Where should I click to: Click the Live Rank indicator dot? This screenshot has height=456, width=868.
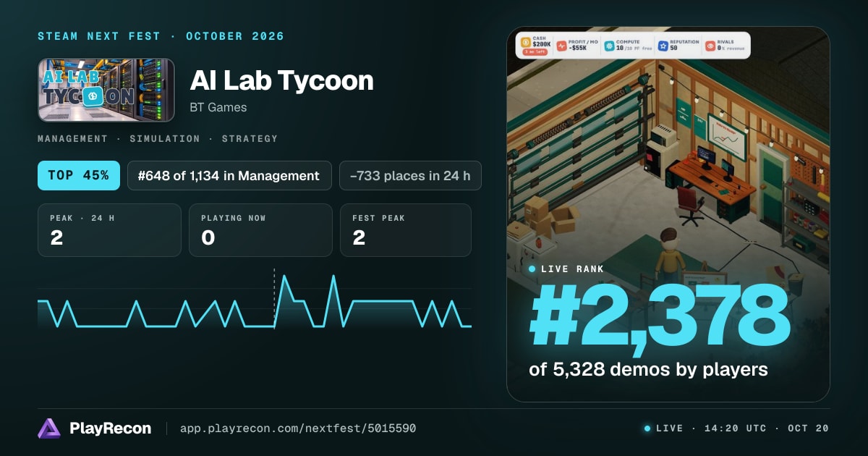pos(532,269)
